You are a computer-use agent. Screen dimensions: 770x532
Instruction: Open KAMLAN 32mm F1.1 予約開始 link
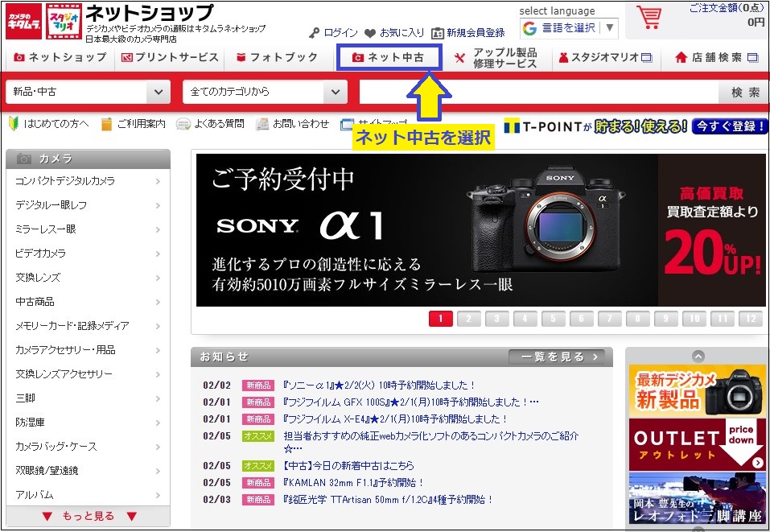(353, 482)
